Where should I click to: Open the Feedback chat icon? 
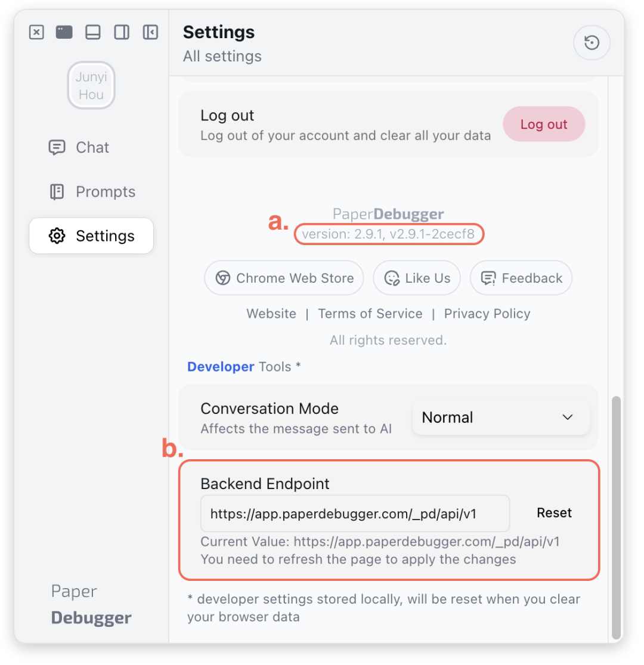tap(489, 278)
